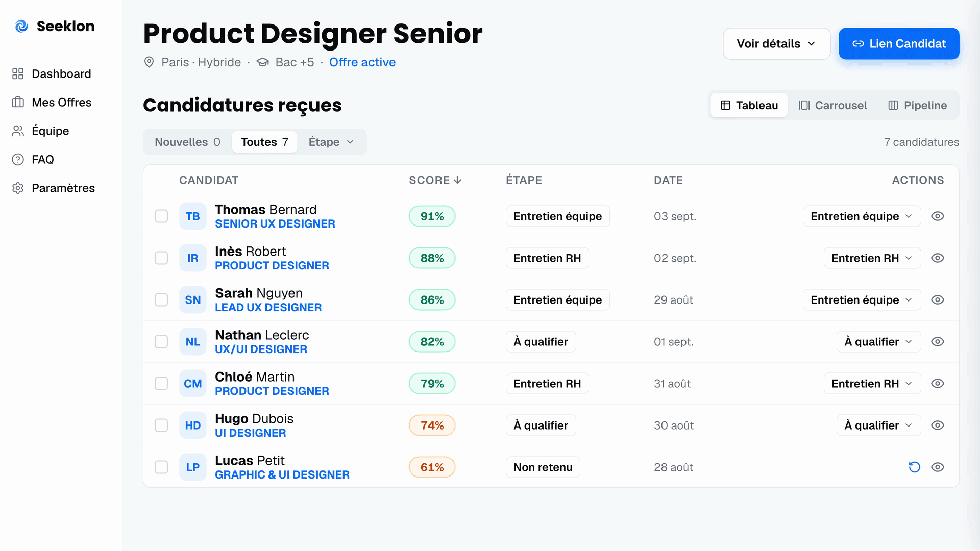Viewport: 980px width, 551px height.
Task: Click the Paramètres gear icon
Action: tap(18, 188)
